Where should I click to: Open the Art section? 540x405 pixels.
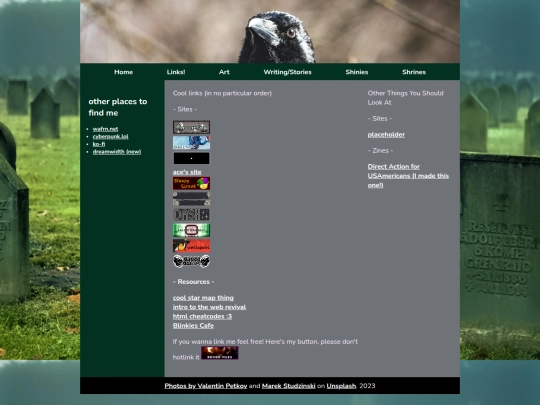point(224,72)
